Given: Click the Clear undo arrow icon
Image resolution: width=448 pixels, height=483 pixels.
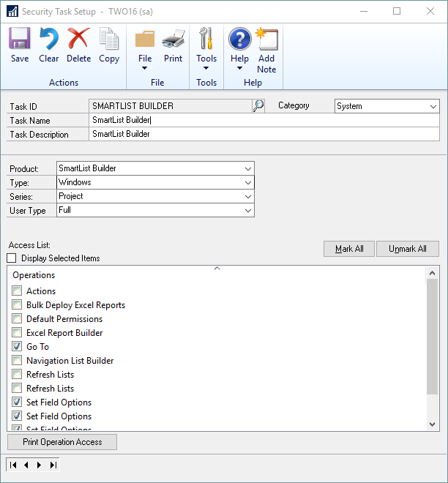Looking at the screenshot, I should coord(49,39).
